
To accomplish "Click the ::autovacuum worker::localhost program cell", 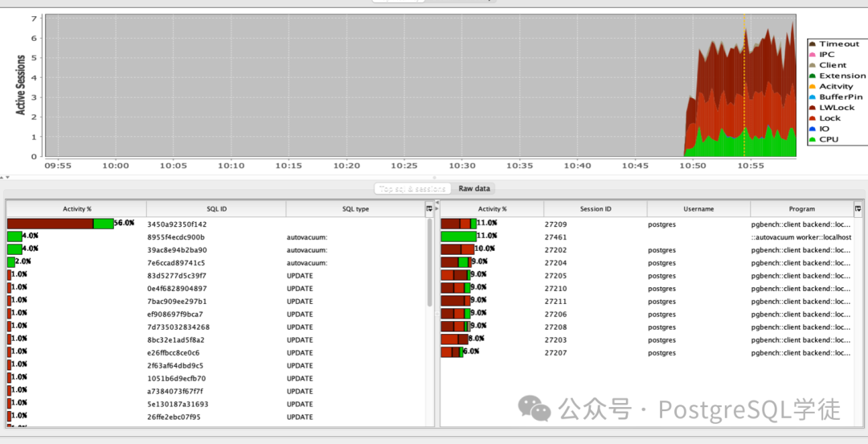I will tap(801, 237).
